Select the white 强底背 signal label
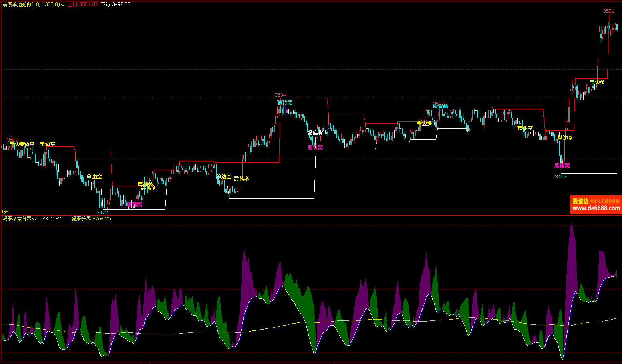This screenshot has height=364, width=622. click(x=315, y=133)
